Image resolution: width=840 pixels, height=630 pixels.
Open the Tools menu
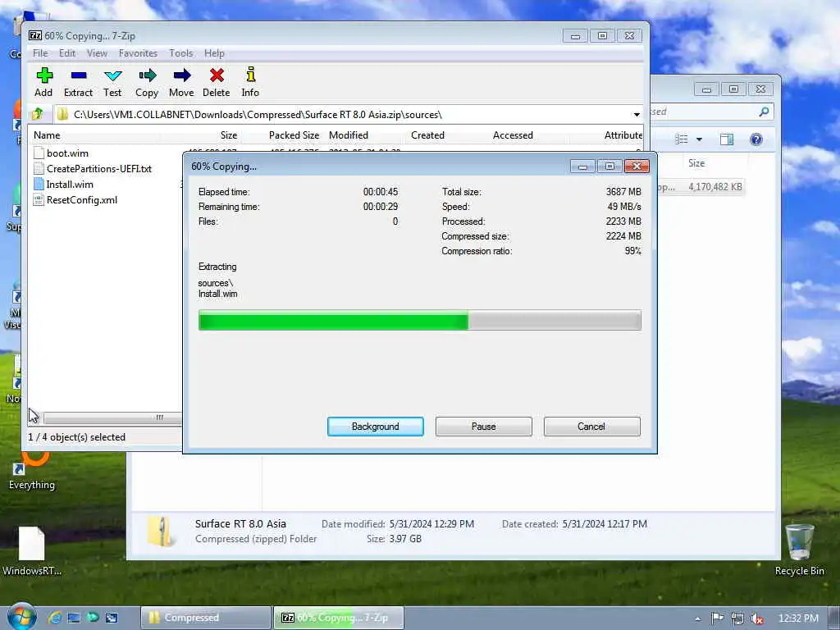181,53
